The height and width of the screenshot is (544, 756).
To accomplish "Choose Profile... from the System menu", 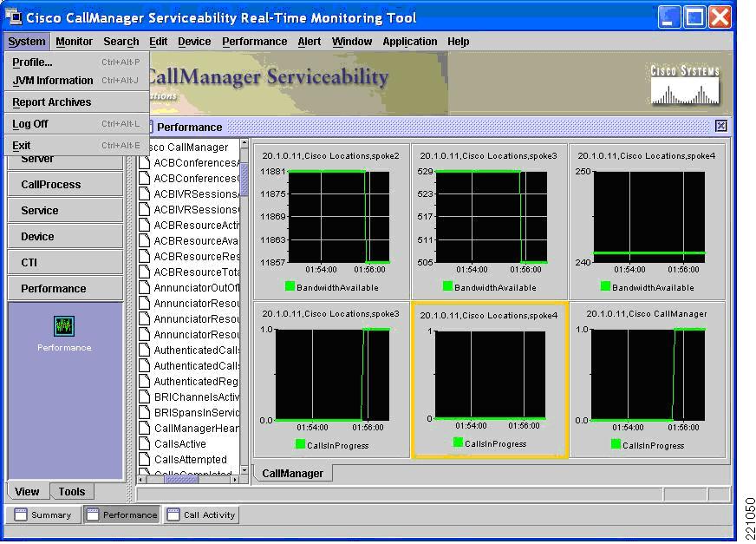I will click(x=76, y=62).
